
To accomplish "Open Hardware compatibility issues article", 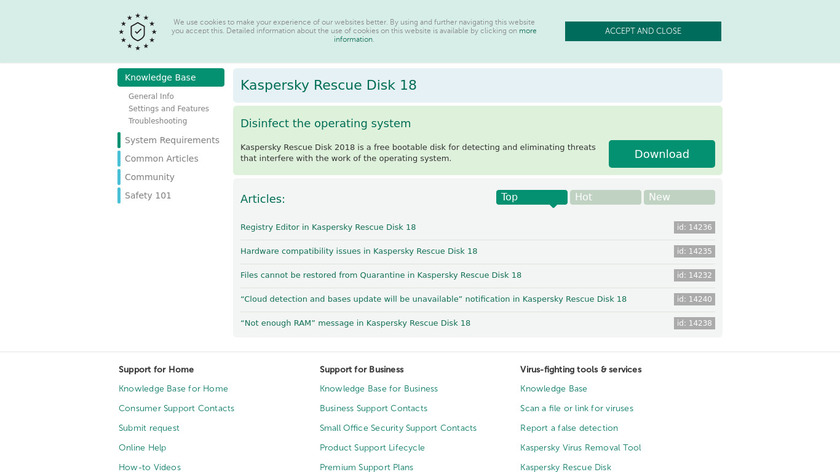I will coord(358,251).
